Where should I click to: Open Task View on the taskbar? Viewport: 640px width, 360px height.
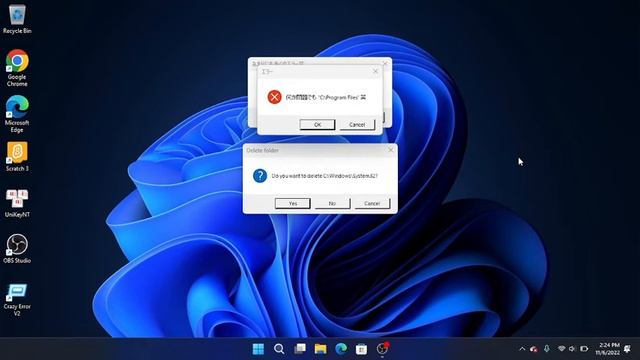tap(300, 349)
